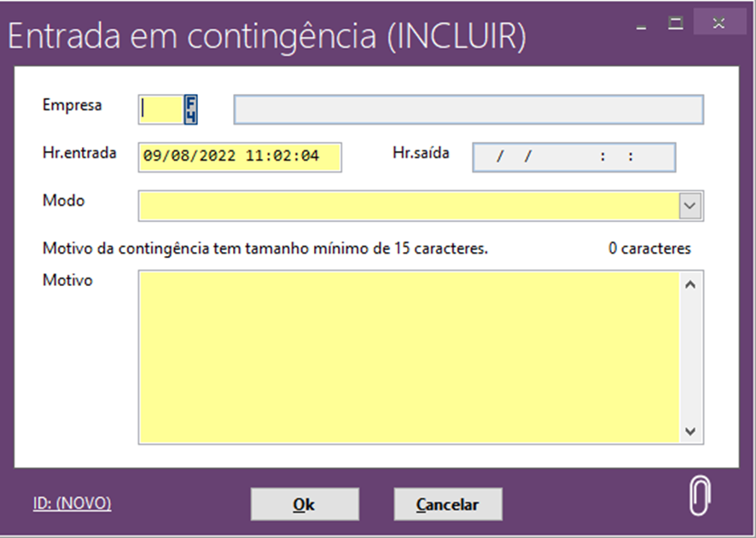Viewport: 756px width, 538px height.
Task: Close the Entrada em contingência window
Action: tap(719, 24)
